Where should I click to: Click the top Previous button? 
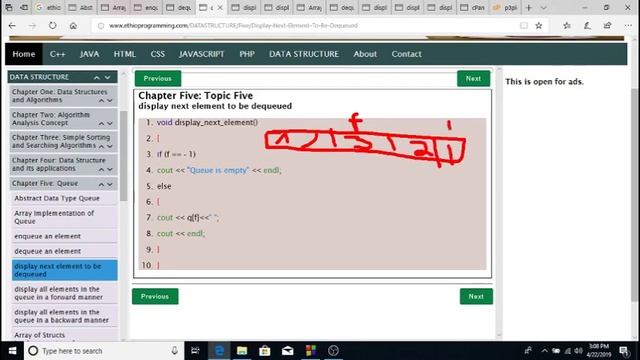(x=158, y=78)
